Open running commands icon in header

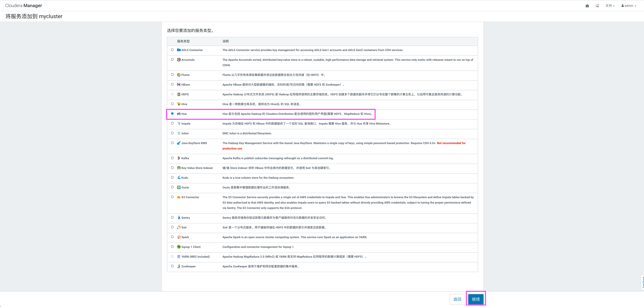(597, 6)
